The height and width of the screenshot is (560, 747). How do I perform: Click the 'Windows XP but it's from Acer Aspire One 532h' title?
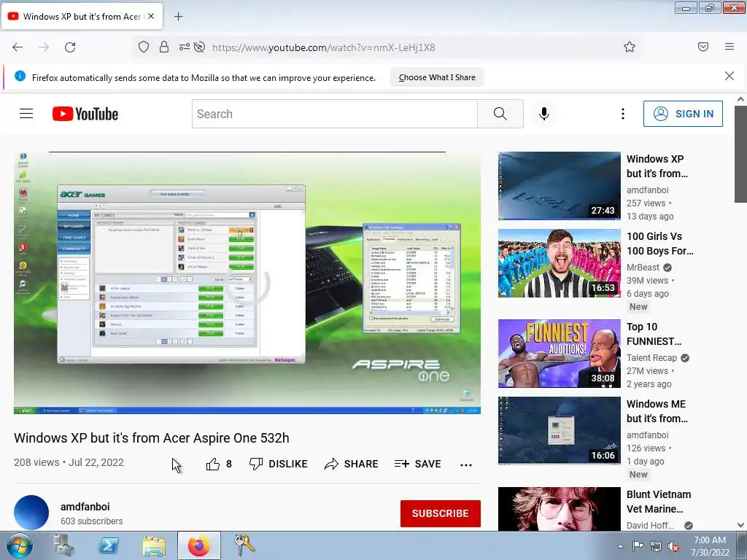tap(152, 438)
